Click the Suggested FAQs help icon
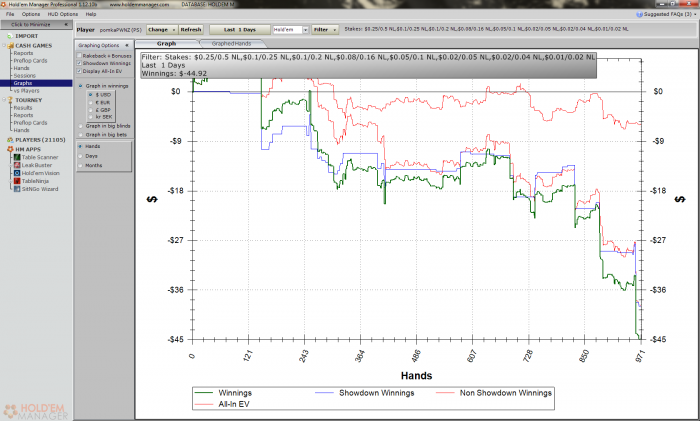700x421 pixels. tap(639, 14)
